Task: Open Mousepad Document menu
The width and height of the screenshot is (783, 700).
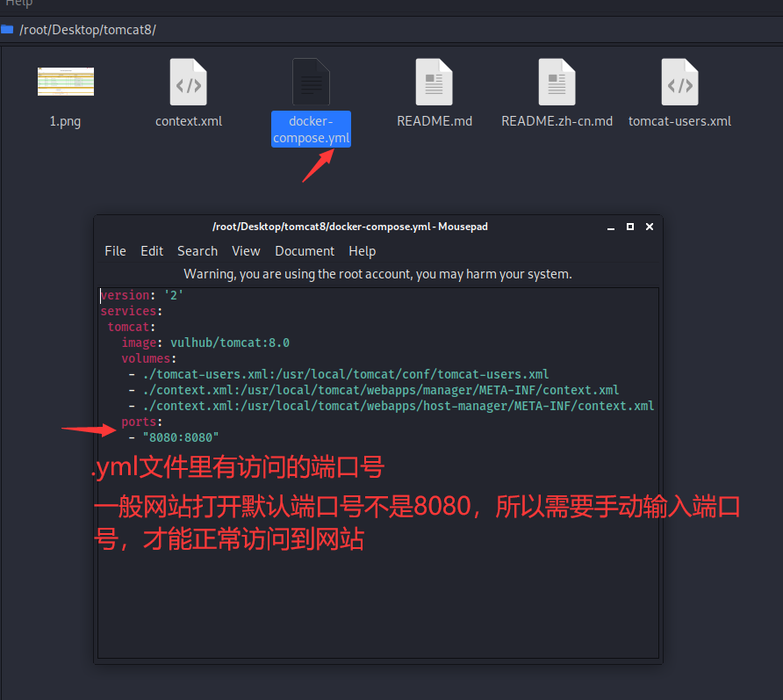Action: click(x=305, y=251)
